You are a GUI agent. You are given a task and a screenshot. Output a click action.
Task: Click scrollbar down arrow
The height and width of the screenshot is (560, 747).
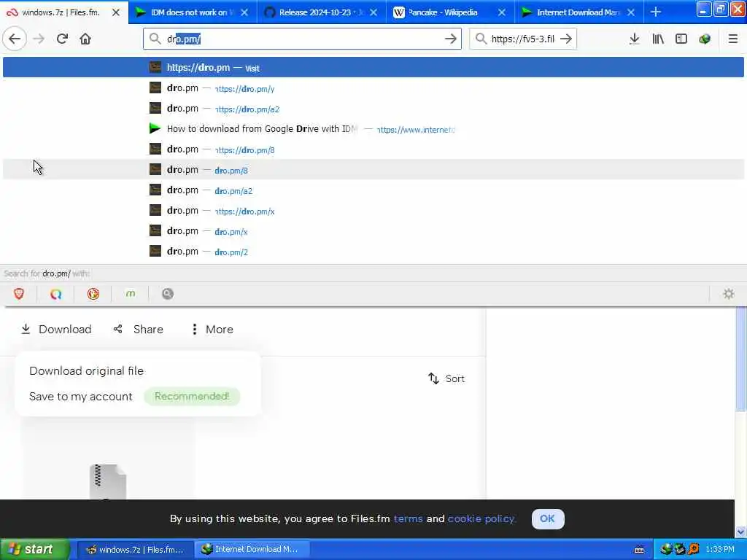coord(741,532)
